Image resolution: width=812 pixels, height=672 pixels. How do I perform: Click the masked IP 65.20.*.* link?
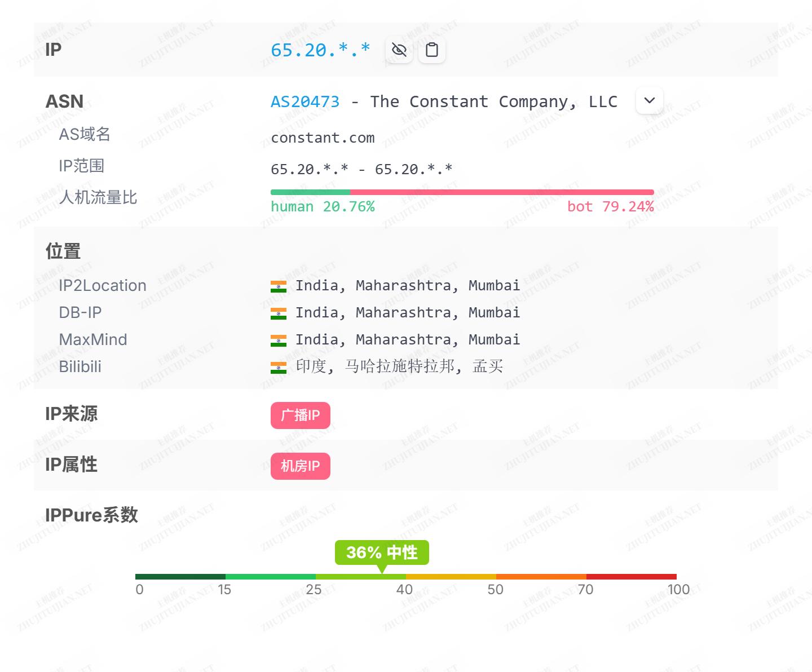[x=320, y=50]
